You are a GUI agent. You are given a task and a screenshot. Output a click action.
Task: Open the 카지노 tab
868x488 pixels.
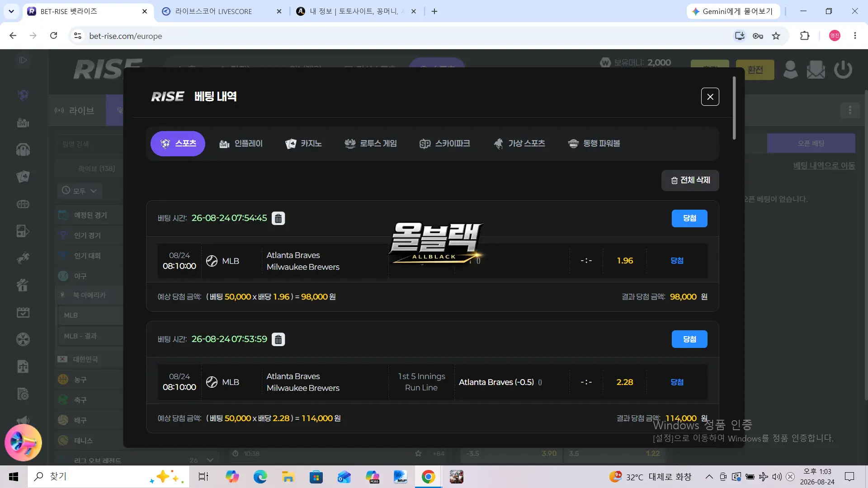click(303, 144)
